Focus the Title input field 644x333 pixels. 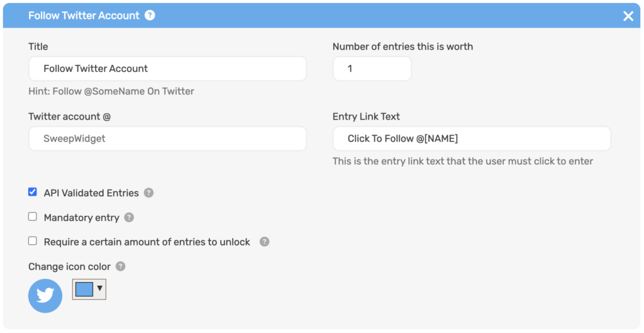pos(167,69)
